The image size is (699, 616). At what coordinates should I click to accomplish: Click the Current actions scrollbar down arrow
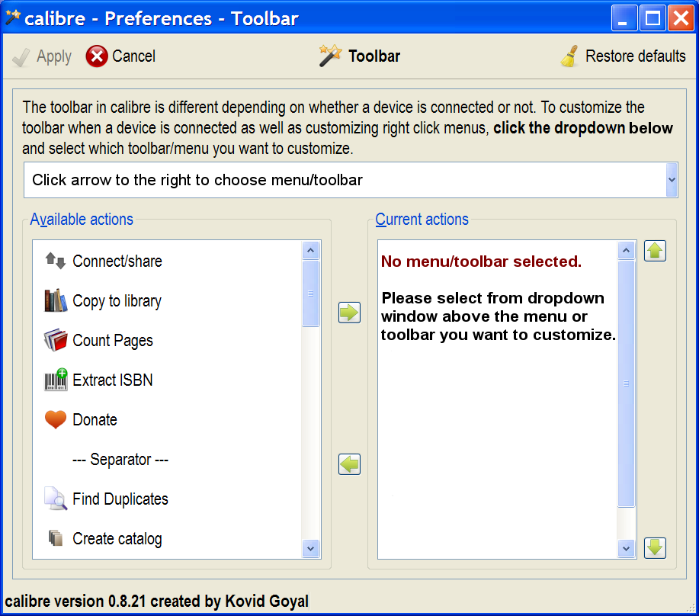pyautogui.click(x=626, y=548)
